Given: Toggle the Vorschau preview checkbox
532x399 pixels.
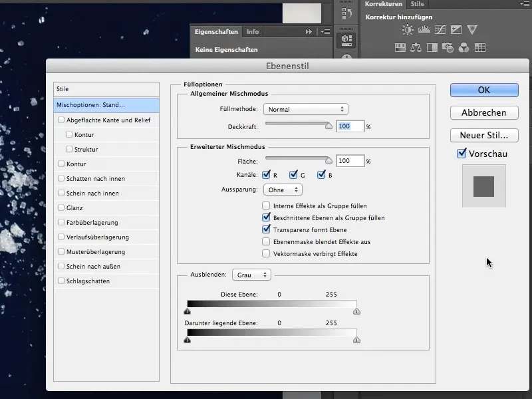Looking at the screenshot, I should (462, 154).
